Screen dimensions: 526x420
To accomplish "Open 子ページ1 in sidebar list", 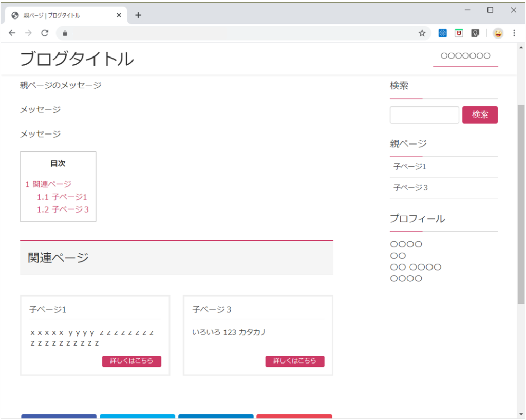I will pyautogui.click(x=410, y=167).
